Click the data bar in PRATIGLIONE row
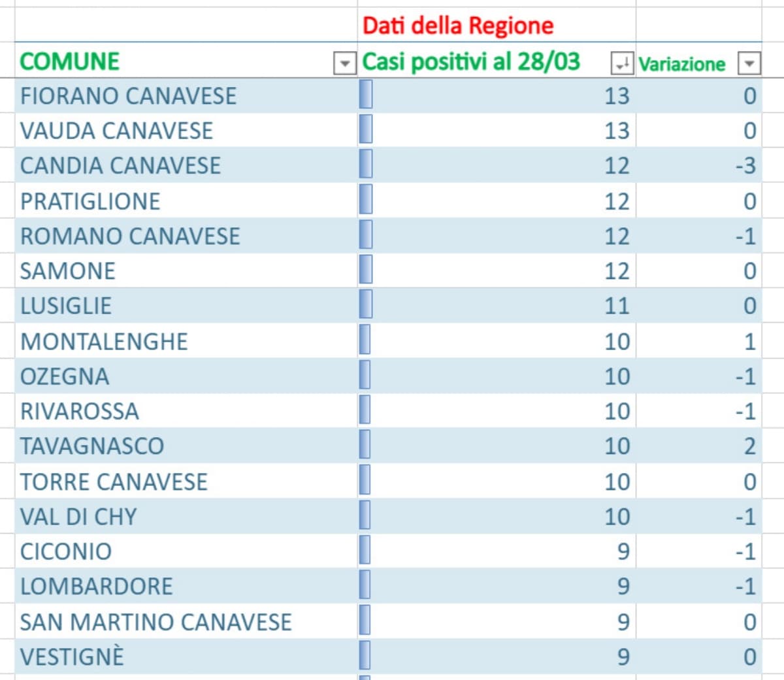Viewport: 784px width, 680px height. 366,201
